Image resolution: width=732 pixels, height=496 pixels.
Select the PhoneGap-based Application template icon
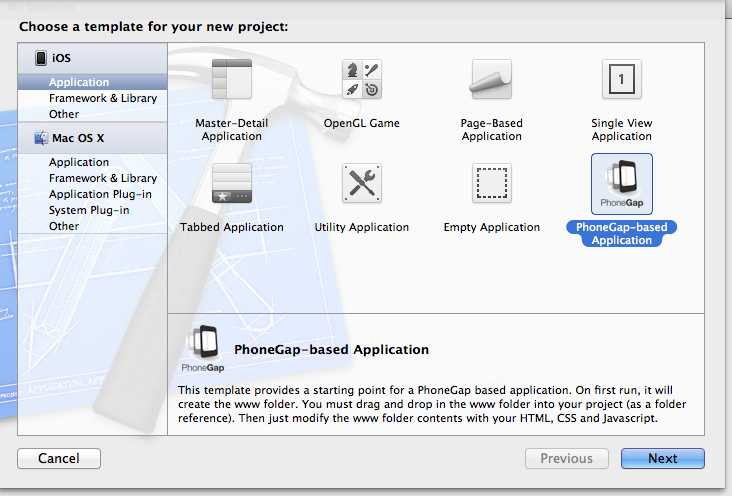[621, 184]
